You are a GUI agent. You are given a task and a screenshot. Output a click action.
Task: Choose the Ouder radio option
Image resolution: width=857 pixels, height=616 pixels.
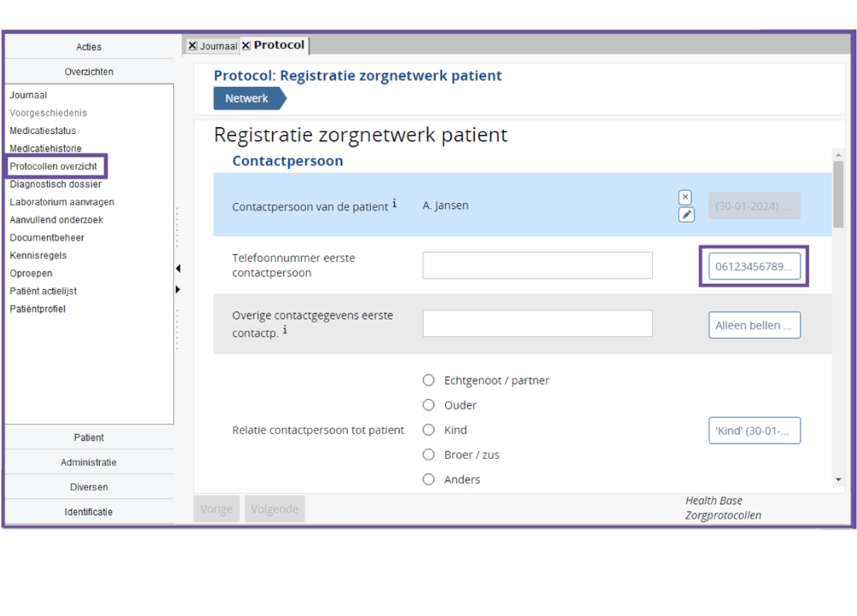428,405
